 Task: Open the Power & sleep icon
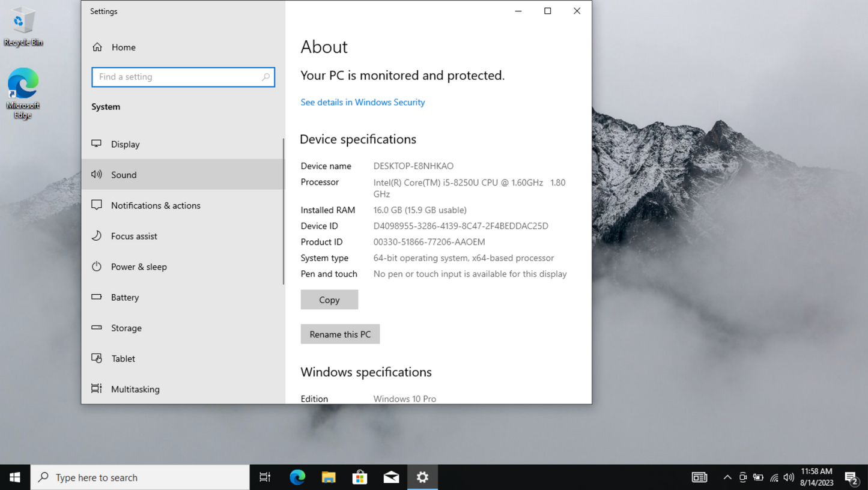pyautogui.click(x=97, y=267)
